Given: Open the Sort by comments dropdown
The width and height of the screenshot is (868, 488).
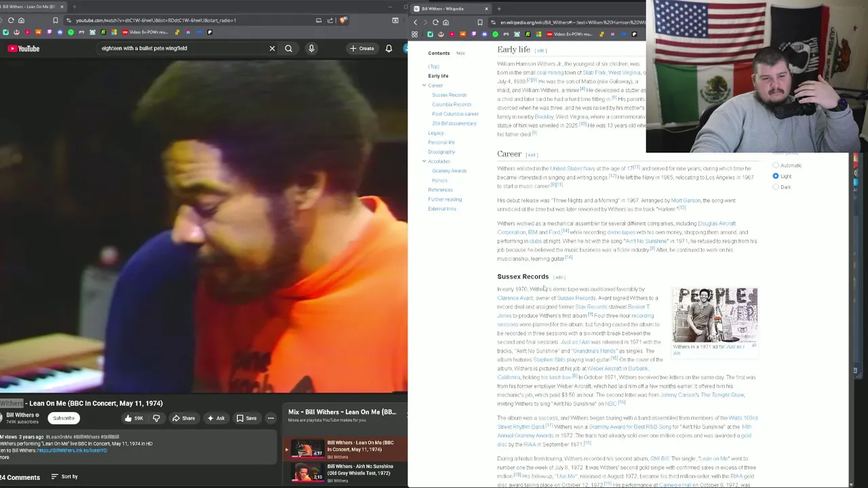Looking at the screenshot, I should tap(64, 476).
